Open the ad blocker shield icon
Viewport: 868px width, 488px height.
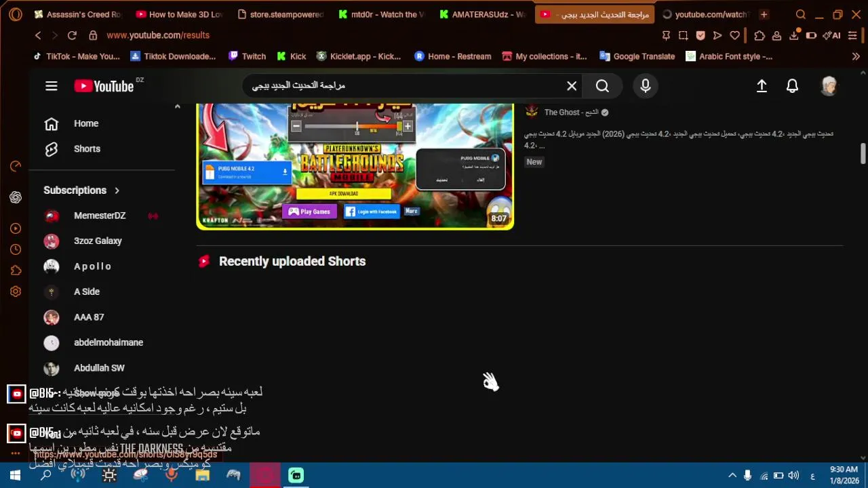coord(701,35)
